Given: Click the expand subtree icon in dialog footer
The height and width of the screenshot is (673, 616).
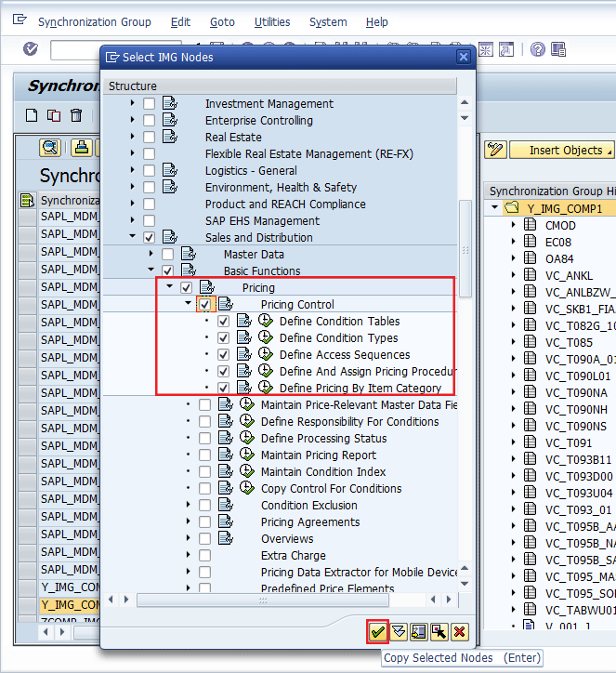Looking at the screenshot, I should [x=399, y=632].
